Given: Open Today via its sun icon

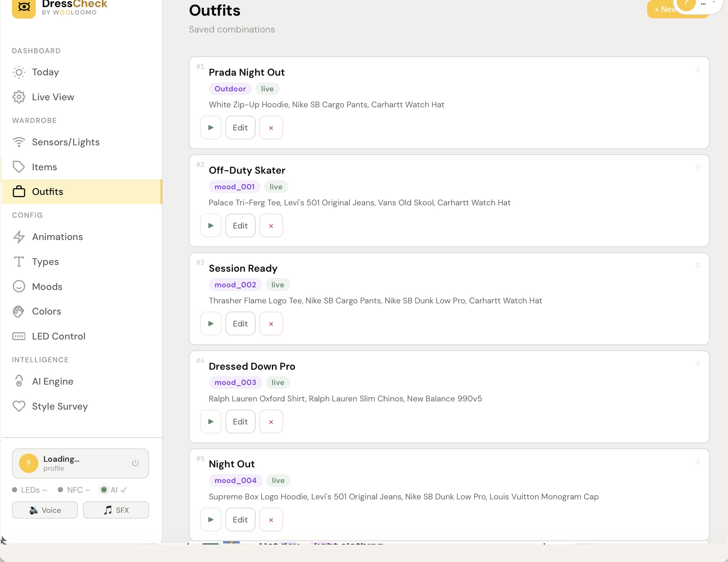Looking at the screenshot, I should pos(19,72).
